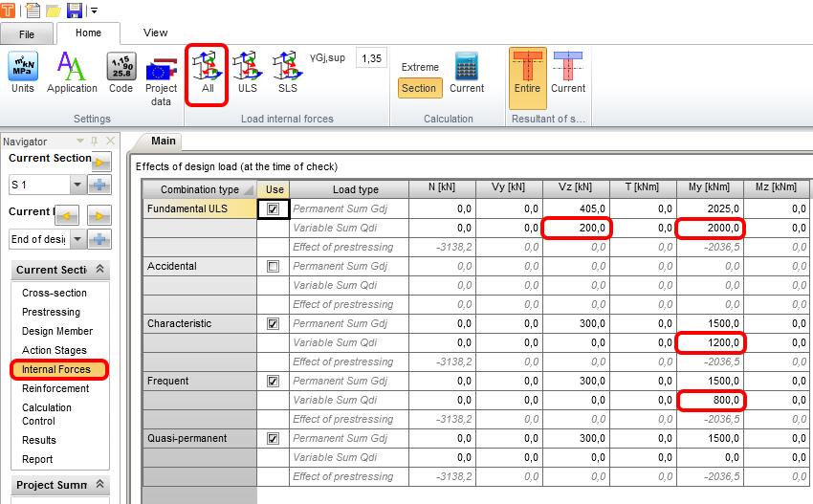The width and height of the screenshot is (813, 504).
Task: Click the γGj,sup value field
Action: [371, 58]
